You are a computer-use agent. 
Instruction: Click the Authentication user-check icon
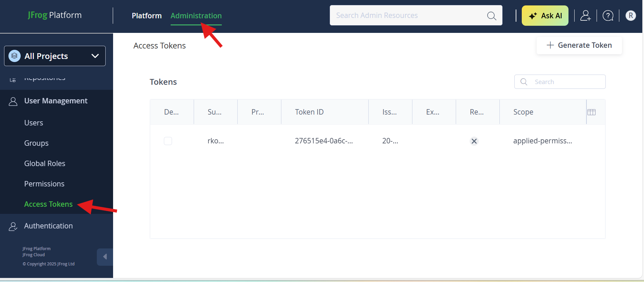13,226
